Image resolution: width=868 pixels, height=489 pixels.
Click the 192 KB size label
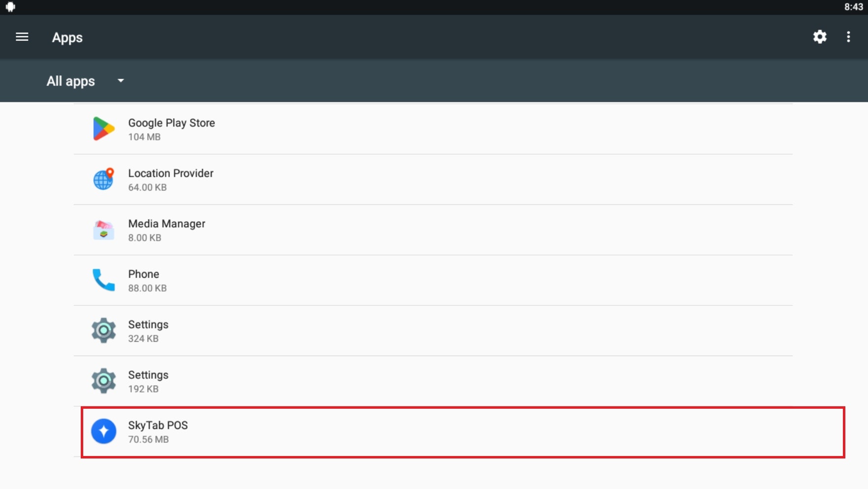point(143,389)
